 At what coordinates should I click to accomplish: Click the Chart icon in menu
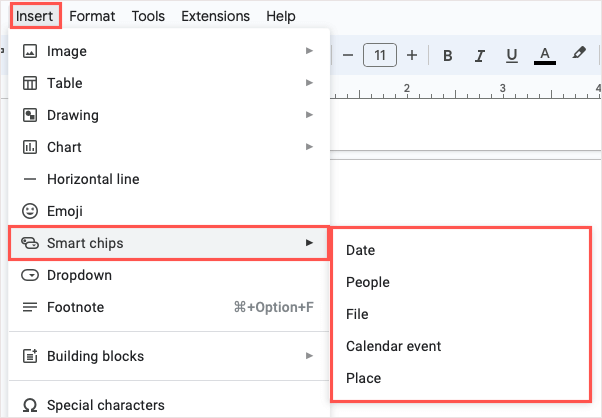(x=30, y=147)
